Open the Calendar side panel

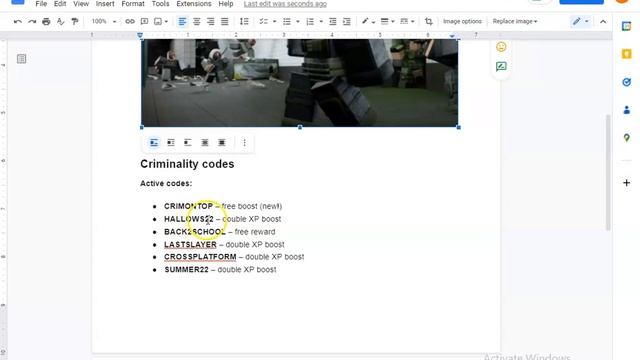627,26
